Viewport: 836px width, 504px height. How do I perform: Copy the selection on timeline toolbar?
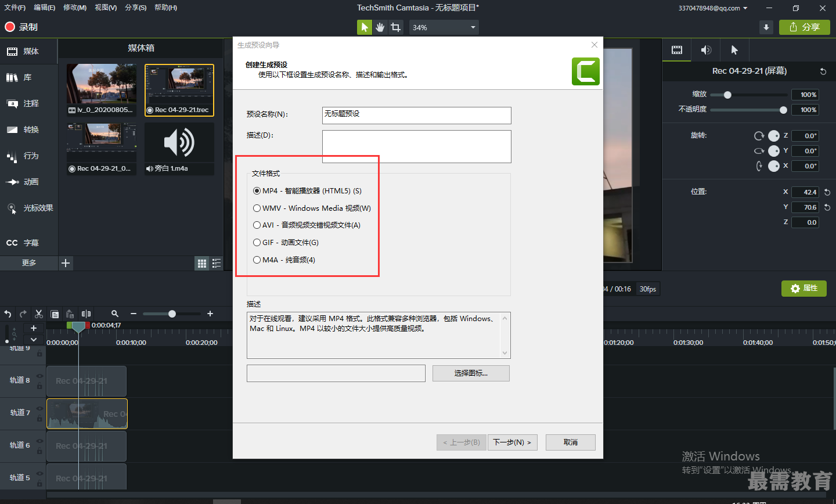[x=55, y=314]
